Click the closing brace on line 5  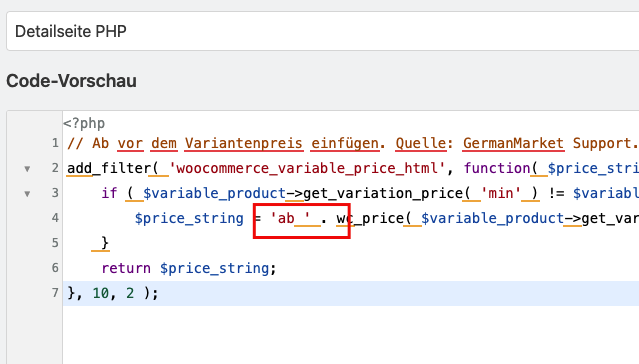click(105, 243)
